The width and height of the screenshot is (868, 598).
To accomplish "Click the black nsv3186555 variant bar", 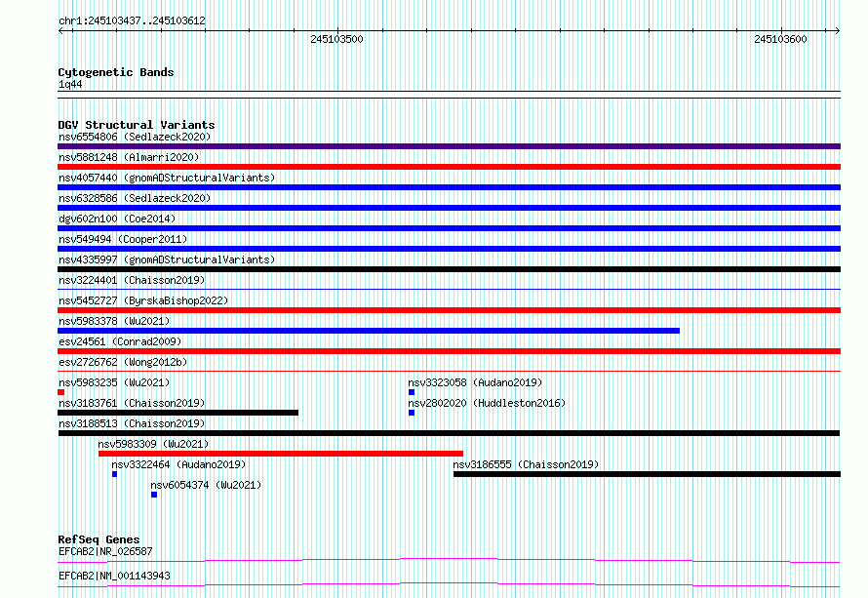I will [648, 474].
